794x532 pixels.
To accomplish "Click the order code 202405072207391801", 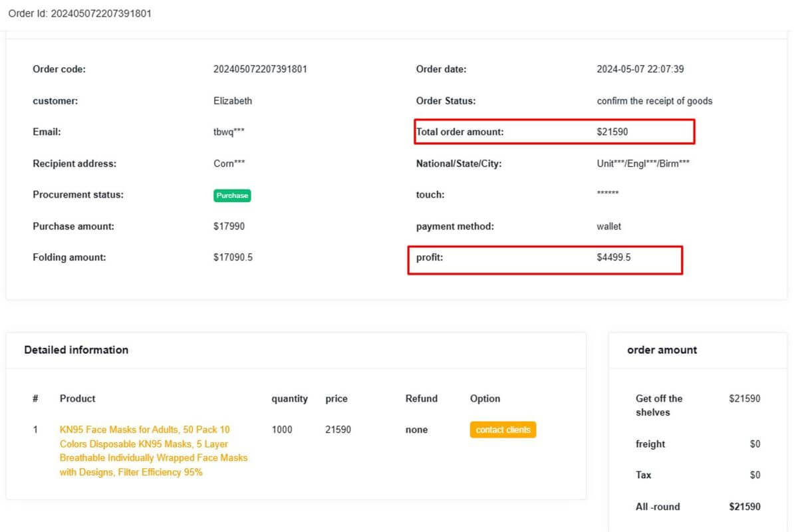I will tap(261, 69).
